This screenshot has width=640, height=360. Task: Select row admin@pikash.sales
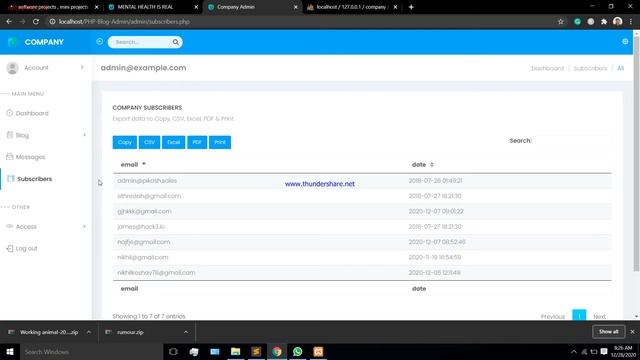[x=362, y=180]
